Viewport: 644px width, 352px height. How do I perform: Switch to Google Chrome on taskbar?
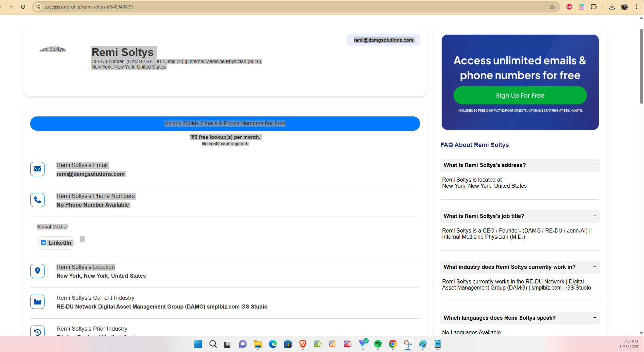click(x=393, y=344)
